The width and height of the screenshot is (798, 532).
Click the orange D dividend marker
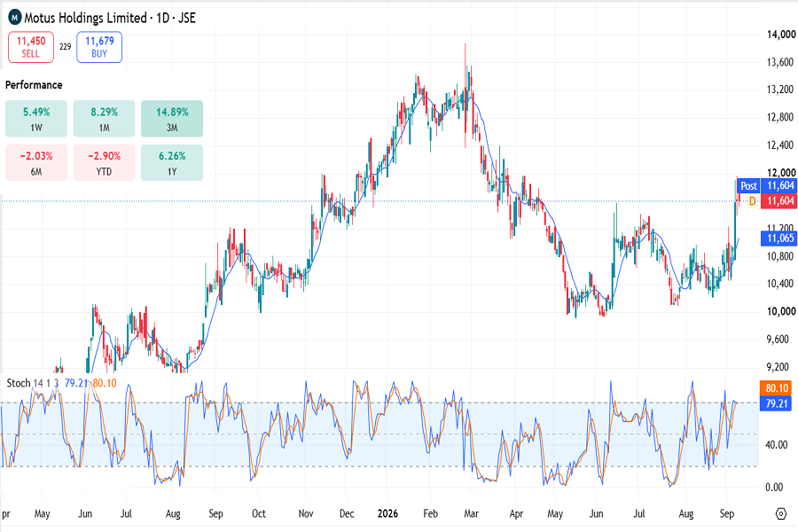(x=752, y=201)
